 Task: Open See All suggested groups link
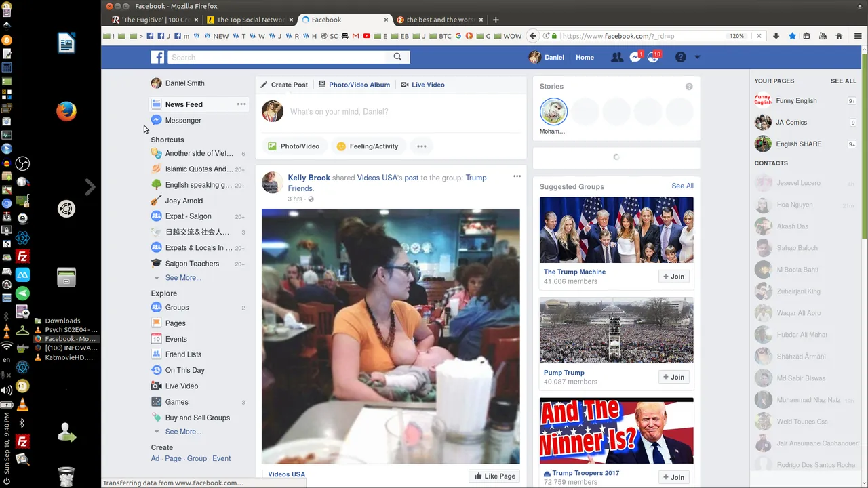682,186
